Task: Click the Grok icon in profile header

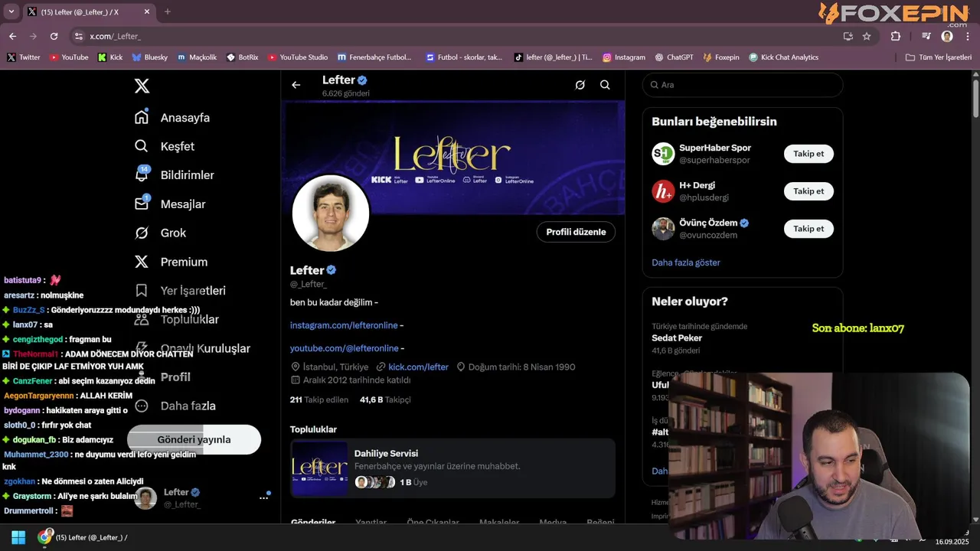Action: coord(580,85)
